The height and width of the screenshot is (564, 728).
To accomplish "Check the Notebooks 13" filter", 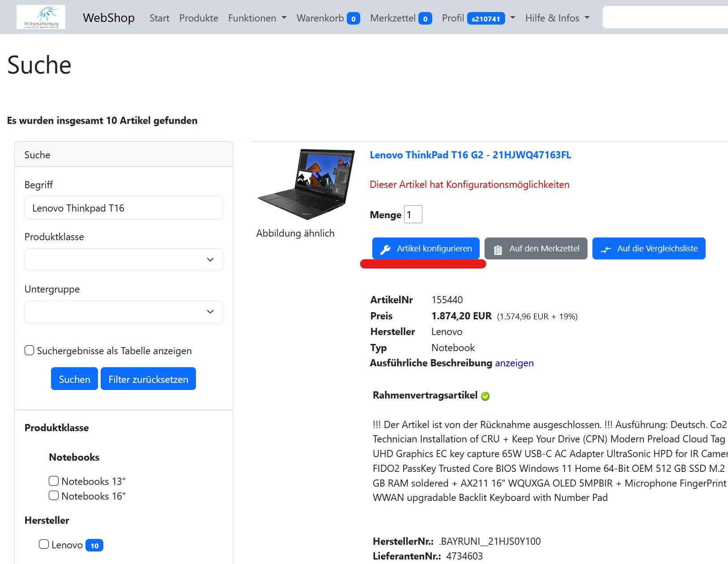I will 54,481.
